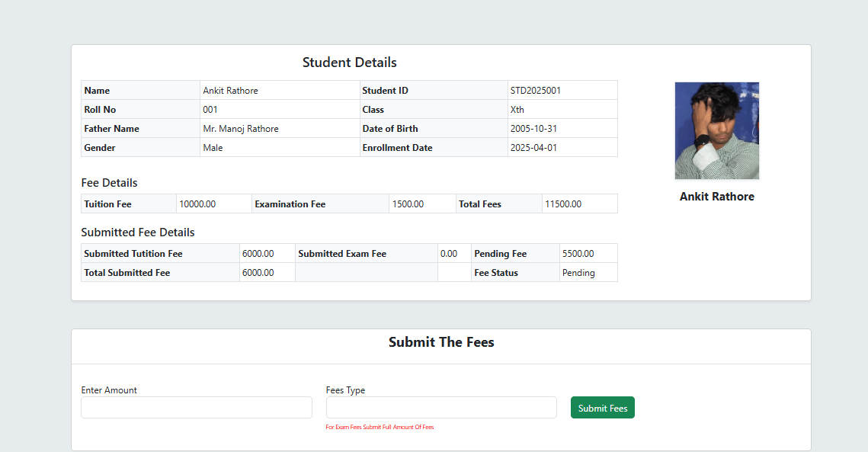The width and height of the screenshot is (868, 452).
Task: Select the Tuition Fee amount 10000.00
Action: (197, 204)
